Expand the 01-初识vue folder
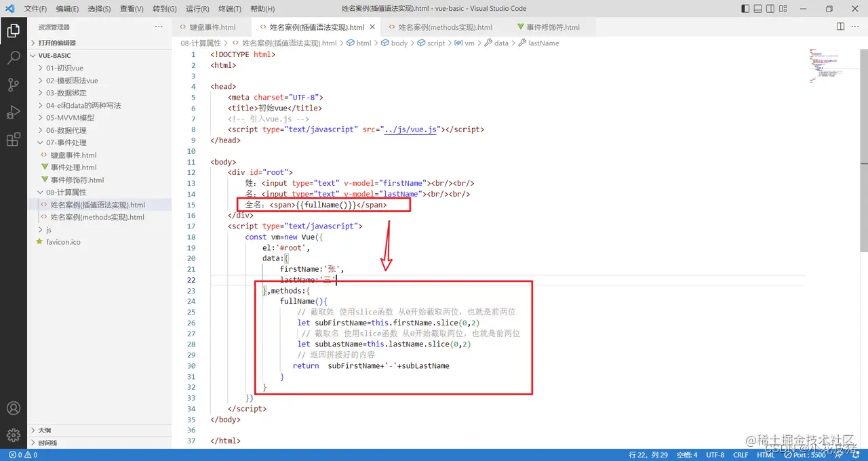 (x=100, y=68)
